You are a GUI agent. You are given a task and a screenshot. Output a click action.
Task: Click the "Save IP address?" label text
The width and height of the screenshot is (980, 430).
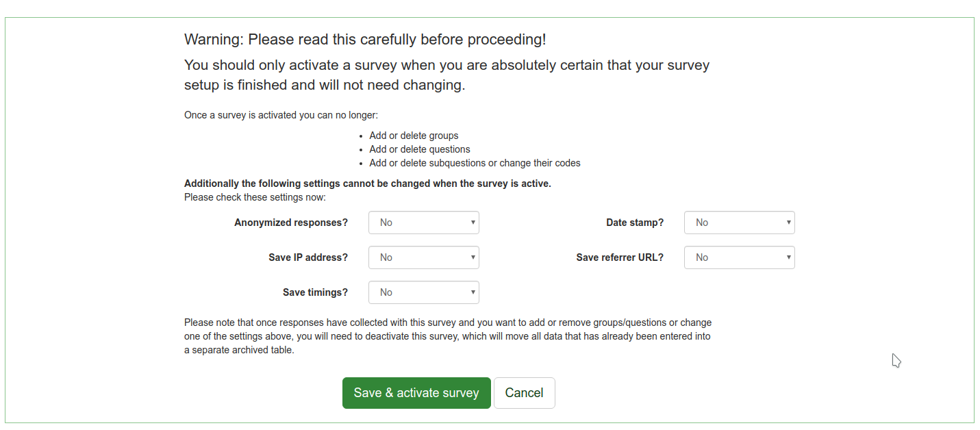click(x=307, y=257)
